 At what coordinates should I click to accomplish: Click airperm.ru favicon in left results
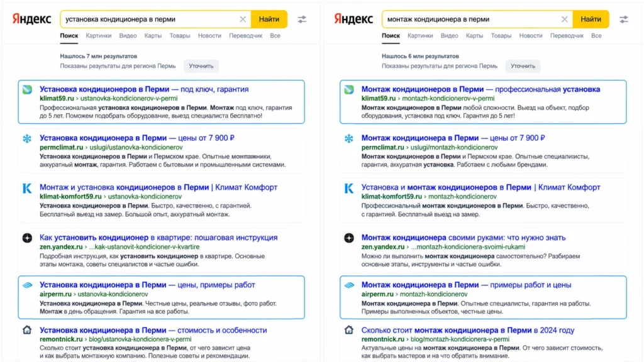(x=27, y=285)
